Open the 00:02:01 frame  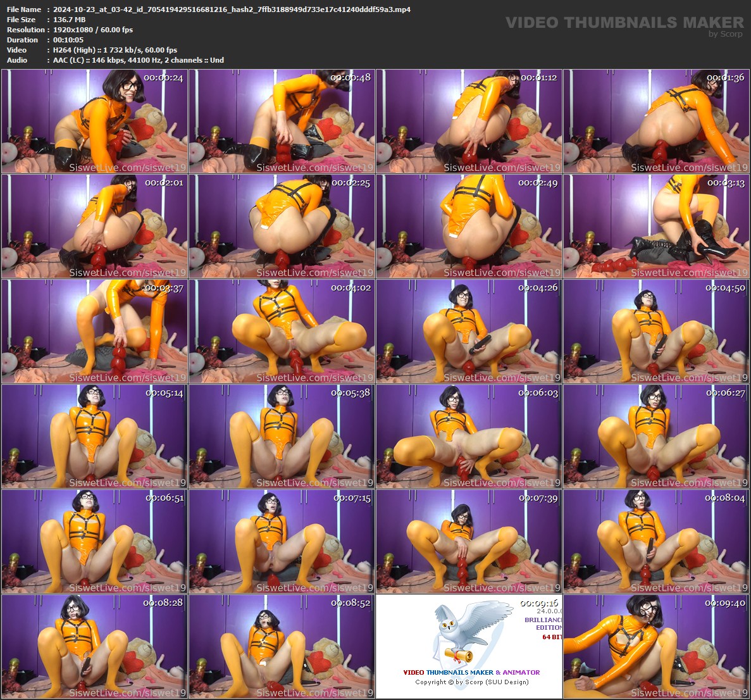(x=94, y=226)
